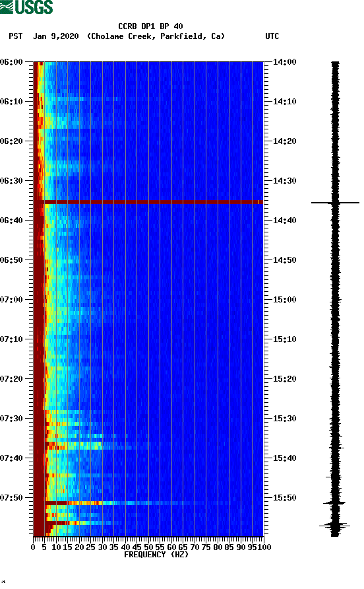Click the 06:30 PST time label
Screen dimensions: 364x589
point(12,181)
